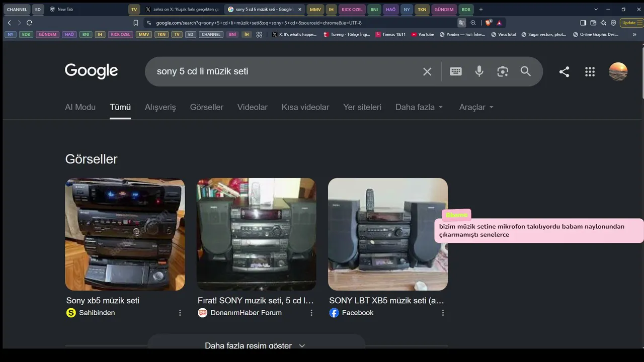Image resolution: width=644 pixels, height=362 pixels.
Task: Open the Brave Wallet icon
Action: (x=593, y=23)
